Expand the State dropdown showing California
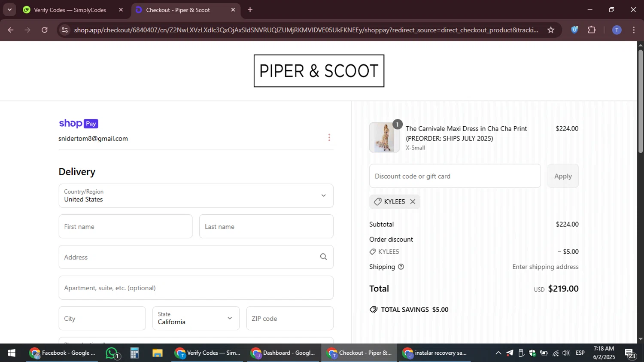 (x=196, y=318)
